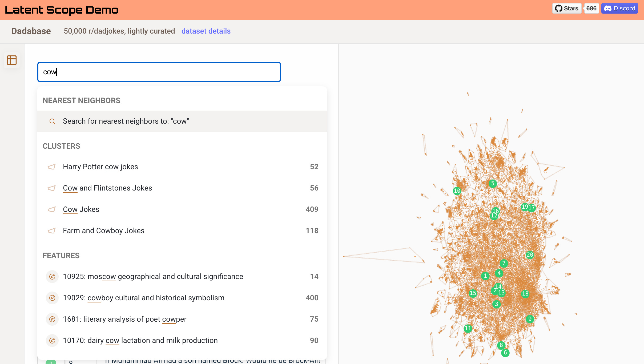644x364 pixels.
Task: Click the nearest neighbors search magnifier icon
Action: [x=52, y=121]
